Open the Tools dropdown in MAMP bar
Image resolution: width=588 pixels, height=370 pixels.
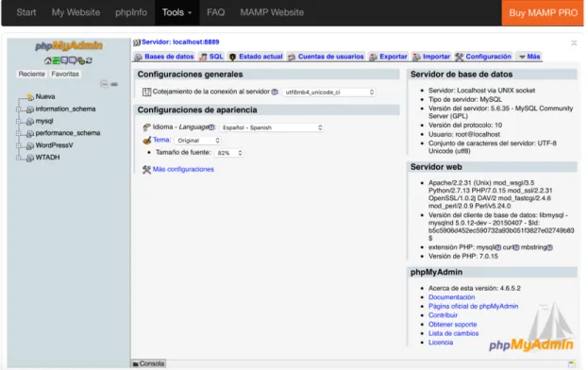click(177, 13)
